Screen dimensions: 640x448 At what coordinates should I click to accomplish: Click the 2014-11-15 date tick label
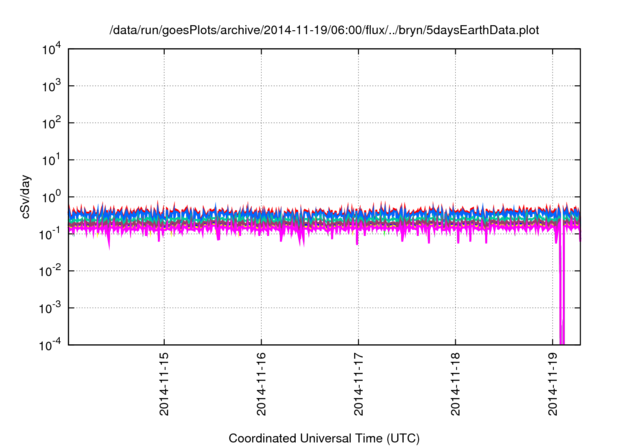point(164,384)
